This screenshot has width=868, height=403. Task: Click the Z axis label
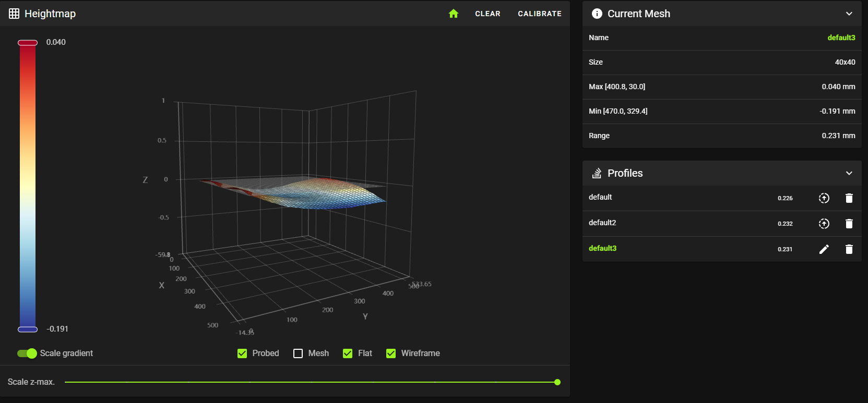(145, 180)
